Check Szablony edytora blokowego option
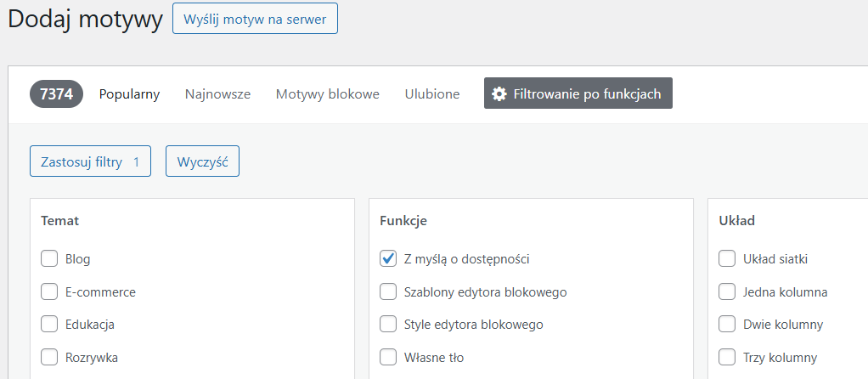The width and height of the screenshot is (868, 379). pyautogui.click(x=388, y=292)
